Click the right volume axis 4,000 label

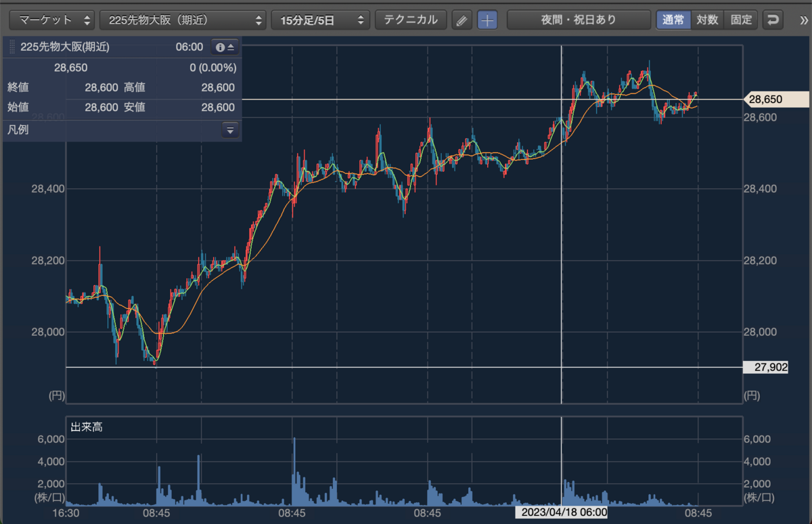(758, 461)
